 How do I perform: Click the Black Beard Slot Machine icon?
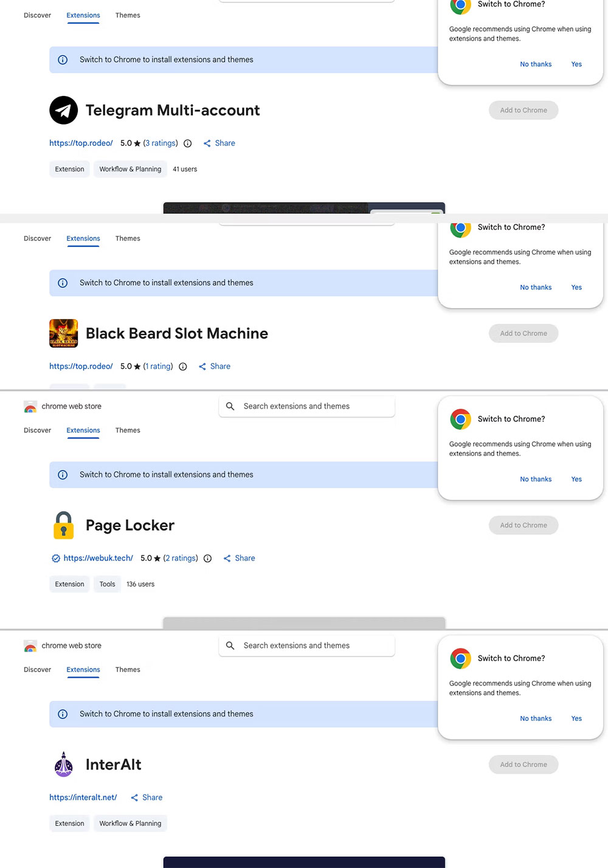click(x=63, y=333)
